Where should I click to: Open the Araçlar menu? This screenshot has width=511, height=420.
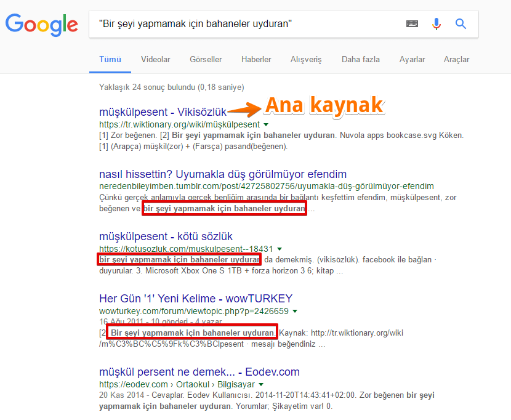456,60
